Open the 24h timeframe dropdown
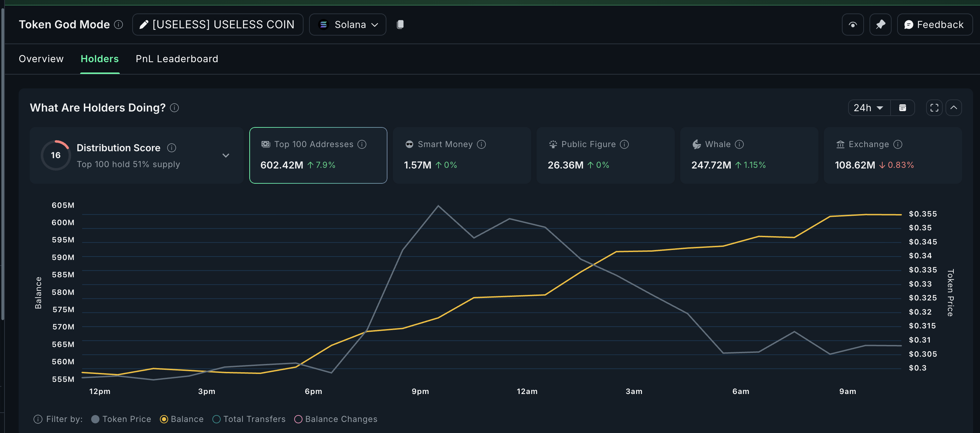Image resolution: width=980 pixels, height=433 pixels. (868, 108)
